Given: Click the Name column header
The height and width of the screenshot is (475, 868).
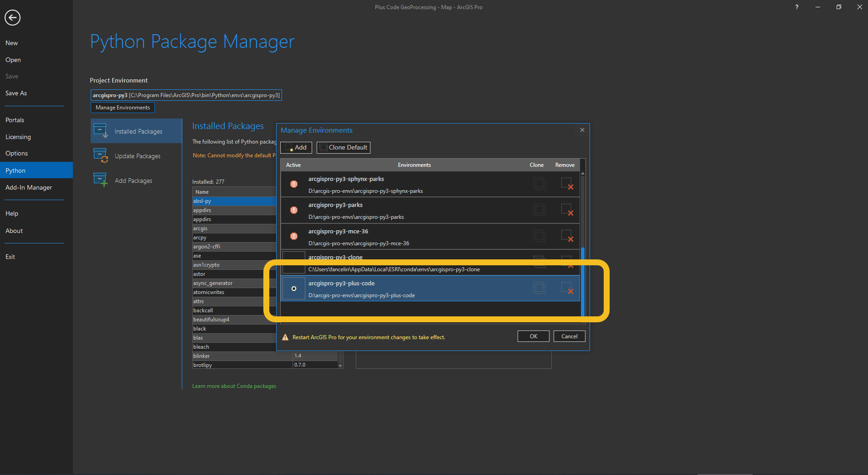Looking at the screenshot, I should point(234,192).
